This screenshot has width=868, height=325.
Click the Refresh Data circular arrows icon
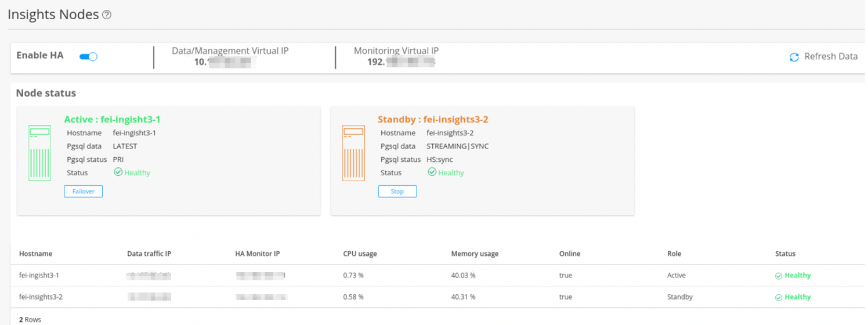pos(794,57)
